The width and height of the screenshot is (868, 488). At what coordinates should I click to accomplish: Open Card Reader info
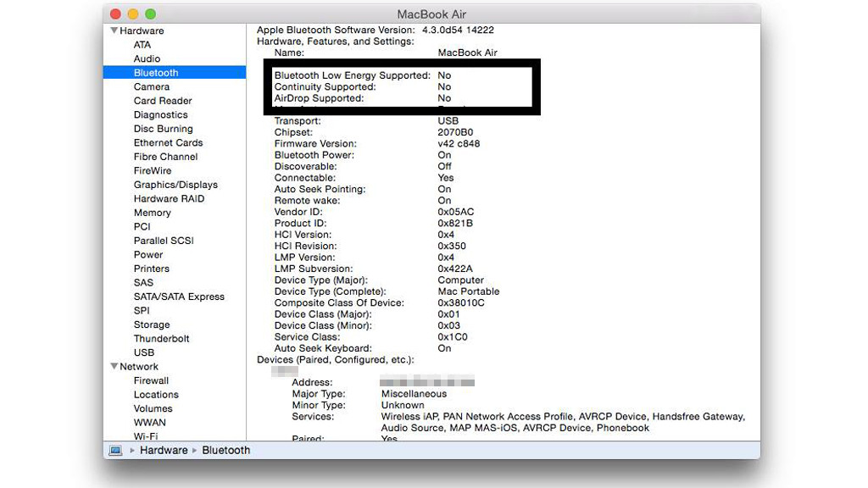(163, 101)
